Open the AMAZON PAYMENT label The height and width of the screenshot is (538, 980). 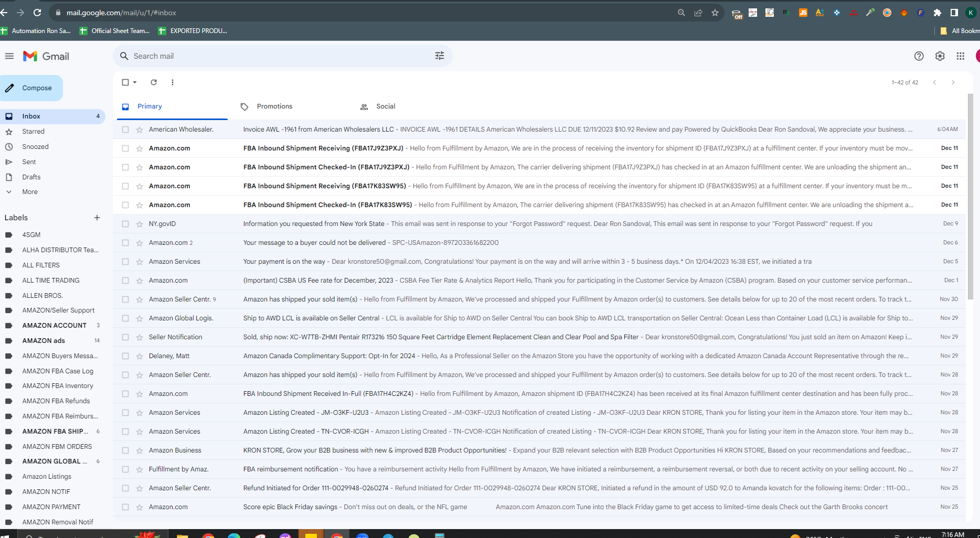click(51, 507)
